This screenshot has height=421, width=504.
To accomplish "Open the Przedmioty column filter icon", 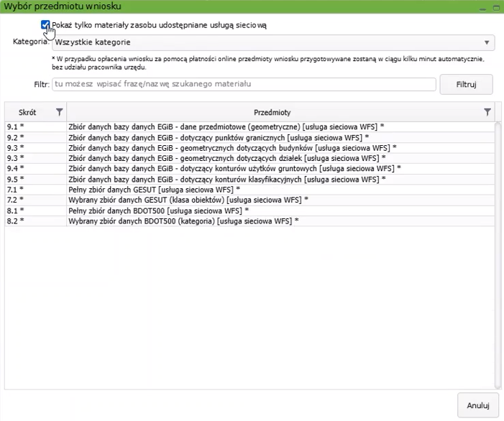I will (x=487, y=112).
